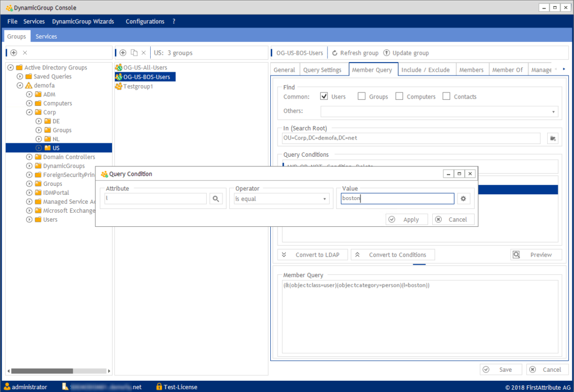Switch to the Include / Exclude tab
This screenshot has width=574, height=392.
pos(425,70)
